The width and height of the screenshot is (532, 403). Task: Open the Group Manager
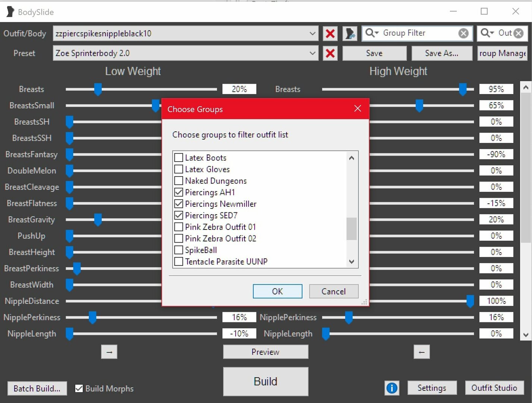pos(502,53)
